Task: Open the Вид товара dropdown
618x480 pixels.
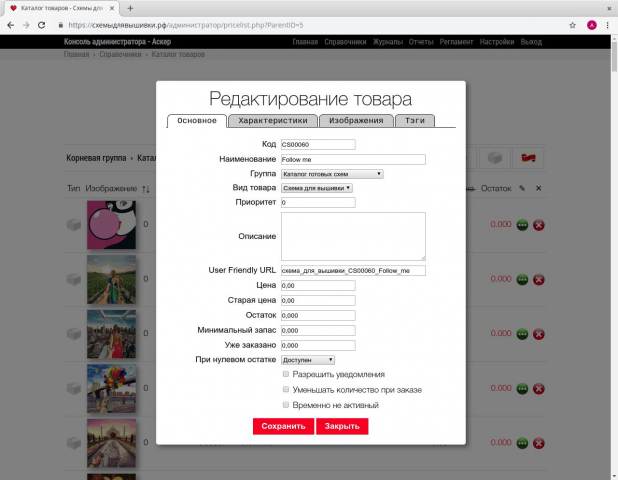Action: click(x=316, y=188)
